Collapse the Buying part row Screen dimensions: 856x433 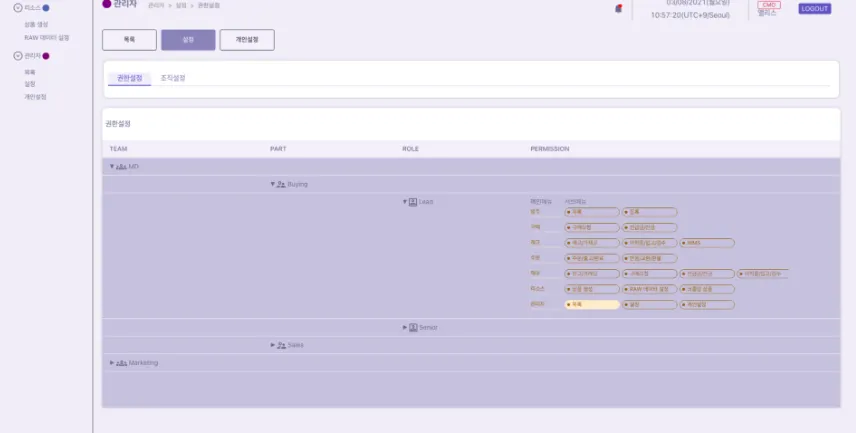[x=272, y=184]
